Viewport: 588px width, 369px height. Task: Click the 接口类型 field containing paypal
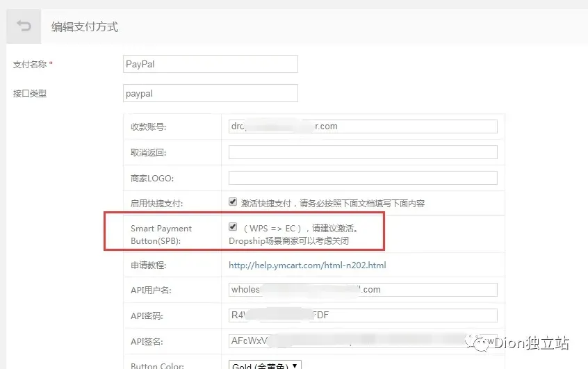click(x=210, y=93)
